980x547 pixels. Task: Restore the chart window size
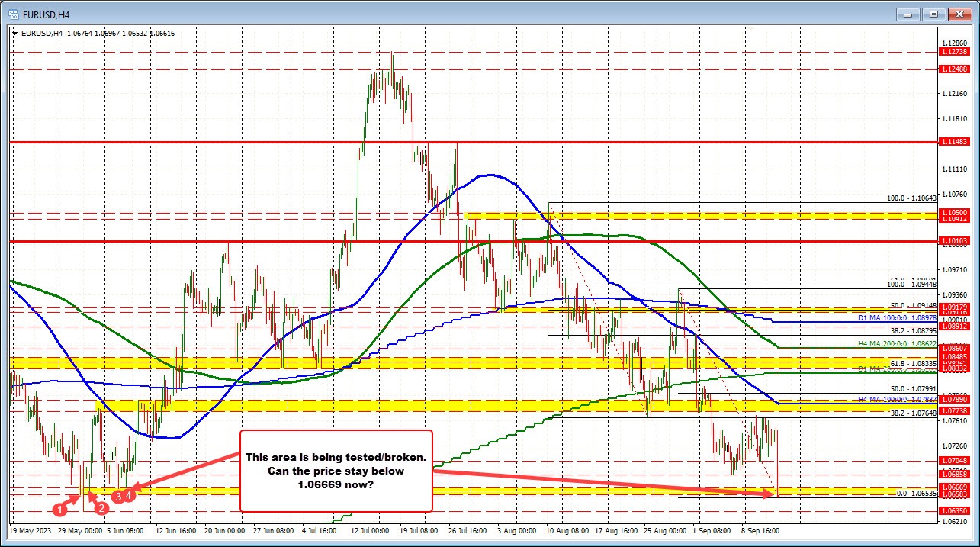pos(932,14)
